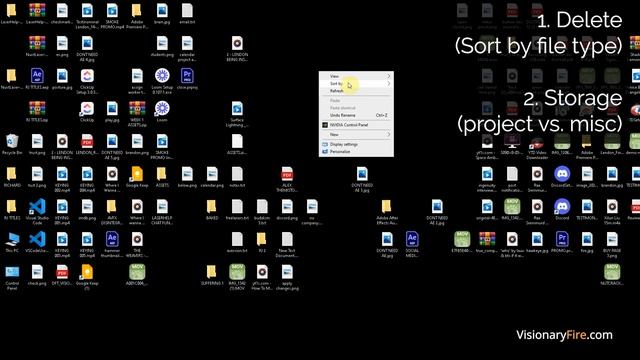The height and width of the screenshot is (360, 640).
Task: Select the Loom shortcut icon
Action: 162,112
